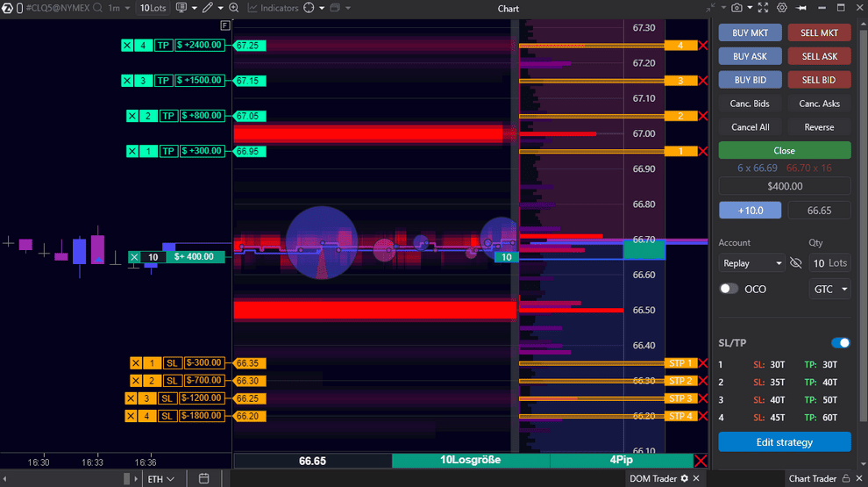Toggle the OCO switch
This screenshot has height=487, width=868.
pyautogui.click(x=729, y=289)
